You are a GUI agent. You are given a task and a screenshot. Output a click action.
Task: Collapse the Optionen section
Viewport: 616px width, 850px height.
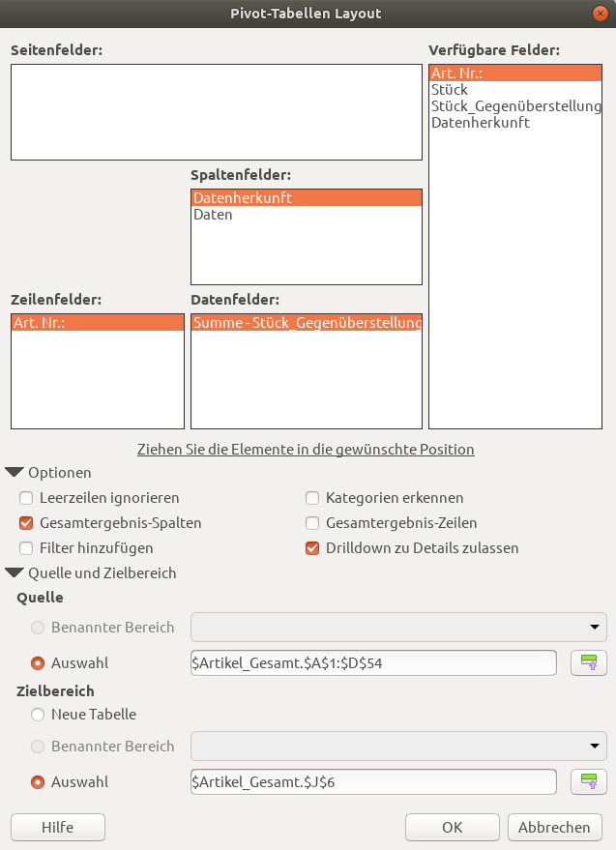click(15, 473)
